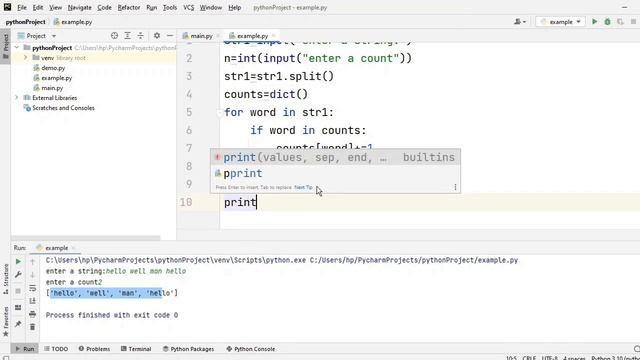Collapse the pythonProject root folder
Image resolution: width=640 pixels, height=360 pixels.
[x=17, y=48]
